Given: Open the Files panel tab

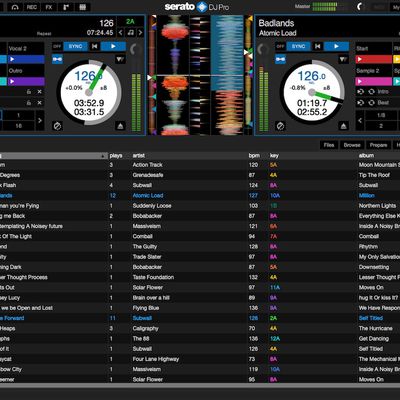Looking at the screenshot, I should [329, 145].
